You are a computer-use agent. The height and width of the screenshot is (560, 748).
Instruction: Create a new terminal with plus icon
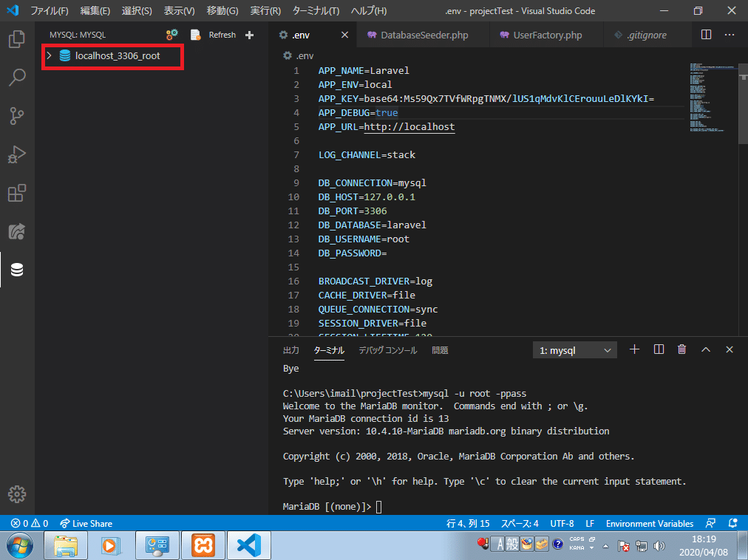pyautogui.click(x=634, y=349)
